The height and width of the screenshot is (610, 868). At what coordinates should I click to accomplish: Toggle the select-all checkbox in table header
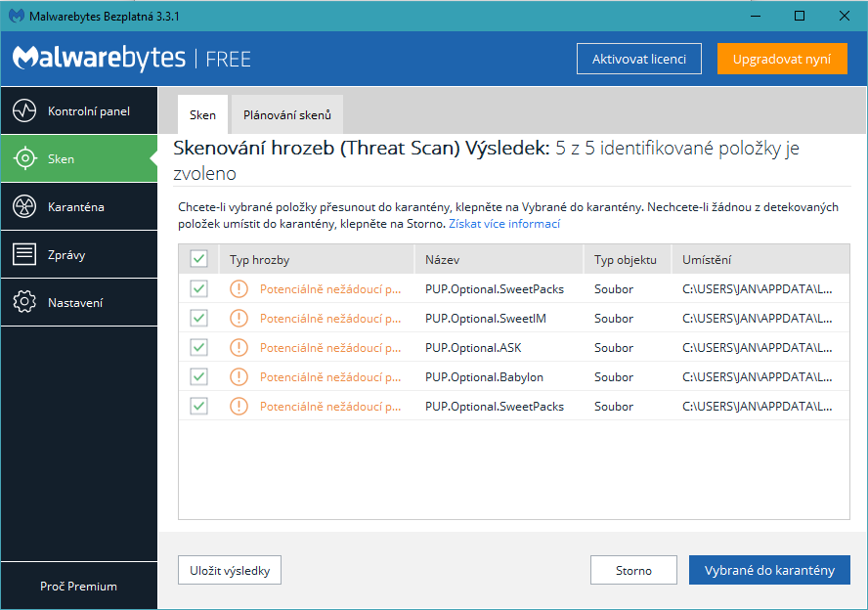(199, 259)
